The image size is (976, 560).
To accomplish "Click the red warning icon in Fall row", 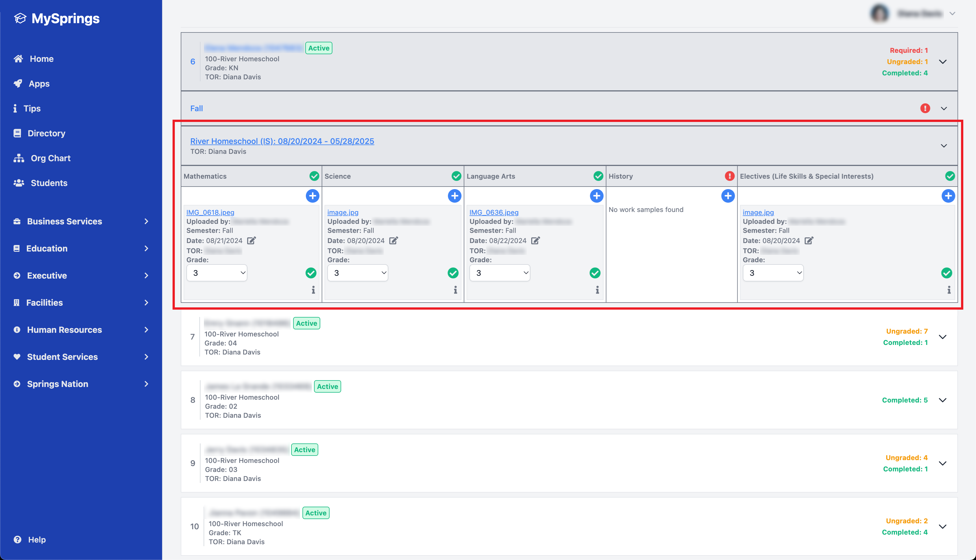I will pyautogui.click(x=925, y=108).
